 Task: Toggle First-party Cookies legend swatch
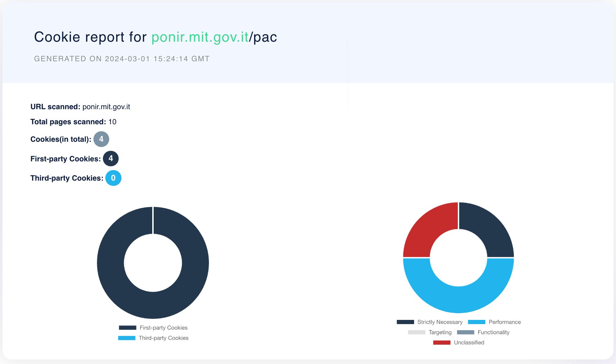pyautogui.click(x=127, y=328)
